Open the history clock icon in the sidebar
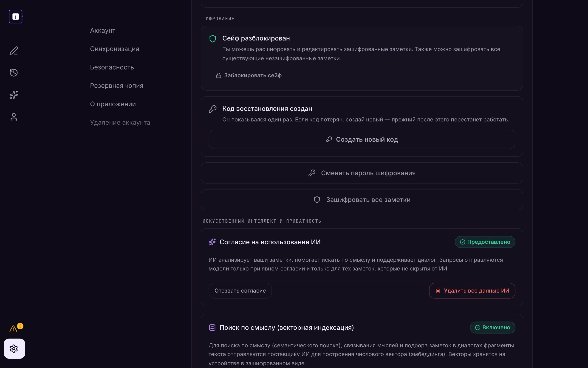 pos(14,72)
